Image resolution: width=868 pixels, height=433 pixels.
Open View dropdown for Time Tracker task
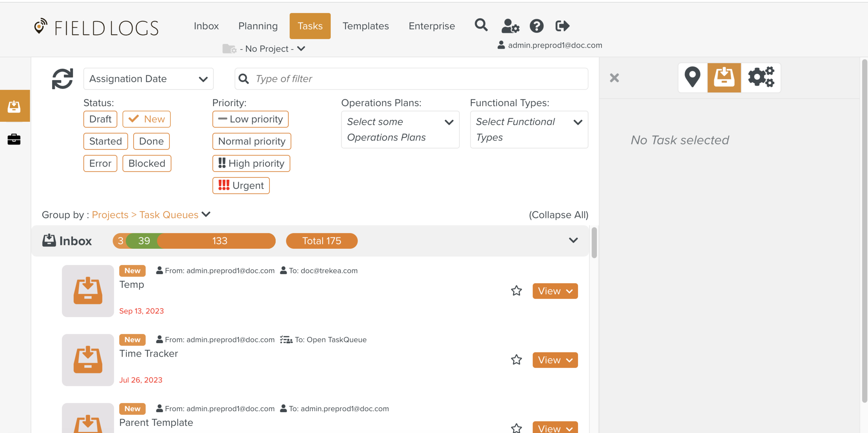click(555, 360)
